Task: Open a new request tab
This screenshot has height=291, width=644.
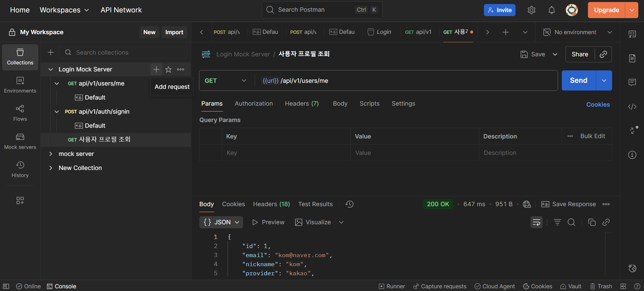Action: [x=506, y=32]
